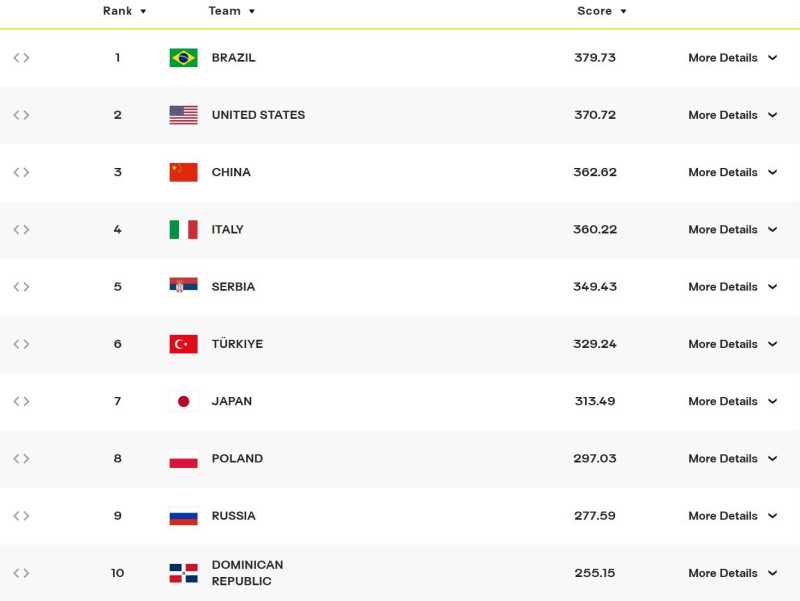The image size is (800, 601).
Task: Sort the table by Score column
Action: coord(602,11)
